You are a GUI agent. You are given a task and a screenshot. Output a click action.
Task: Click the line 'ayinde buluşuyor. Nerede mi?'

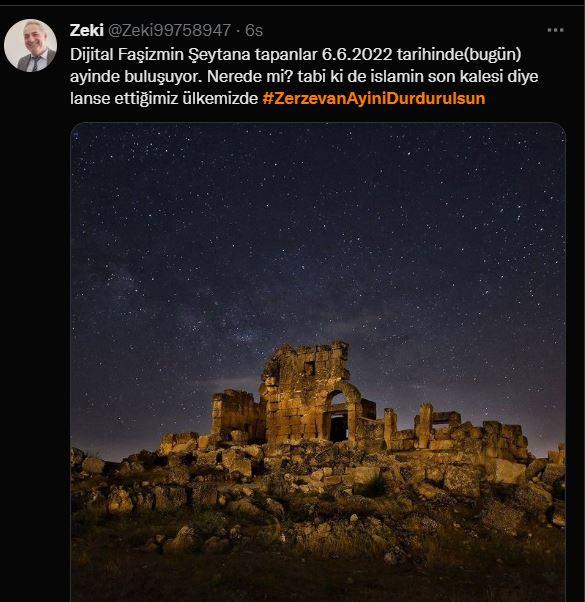tap(181, 76)
